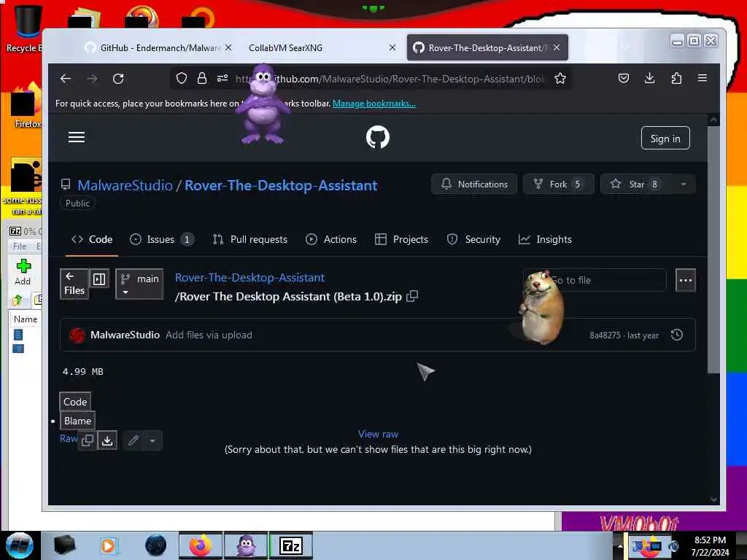This screenshot has width=747, height=560.
Task: Close the CollabVM SearXNG tab
Action: pyautogui.click(x=392, y=47)
